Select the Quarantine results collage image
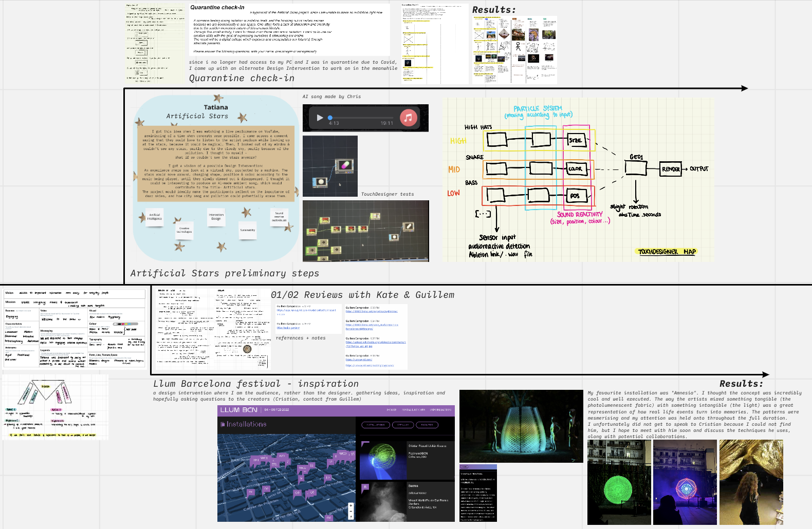812x529 pixels. [x=514, y=50]
